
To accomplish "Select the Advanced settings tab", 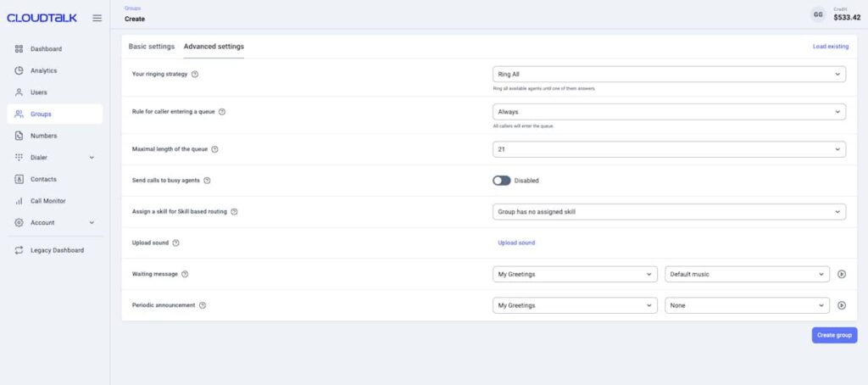I will (x=214, y=47).
